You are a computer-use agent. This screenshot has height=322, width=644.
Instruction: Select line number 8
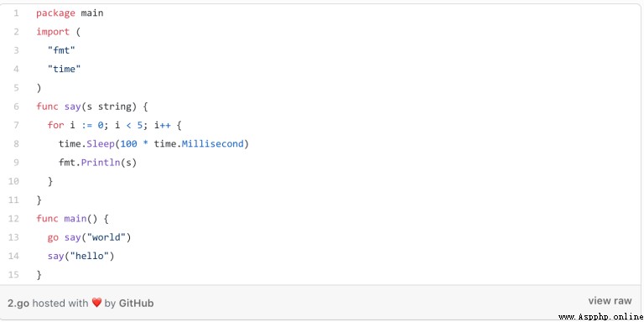point(16,143)
